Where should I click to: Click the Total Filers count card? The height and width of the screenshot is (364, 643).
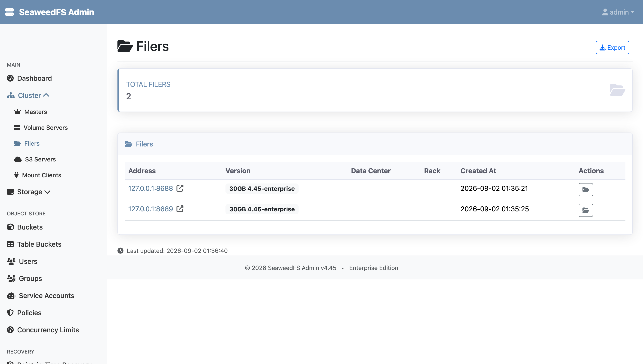(x=375, y=90)
